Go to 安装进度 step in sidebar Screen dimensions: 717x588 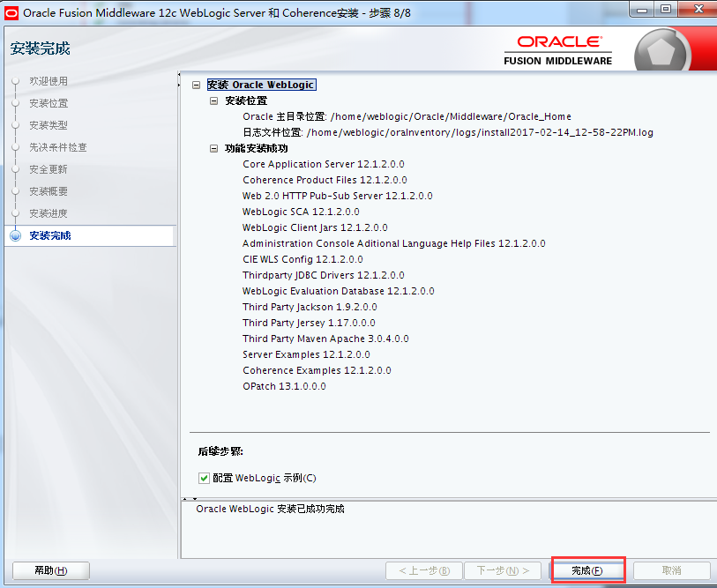click(49, 213)
